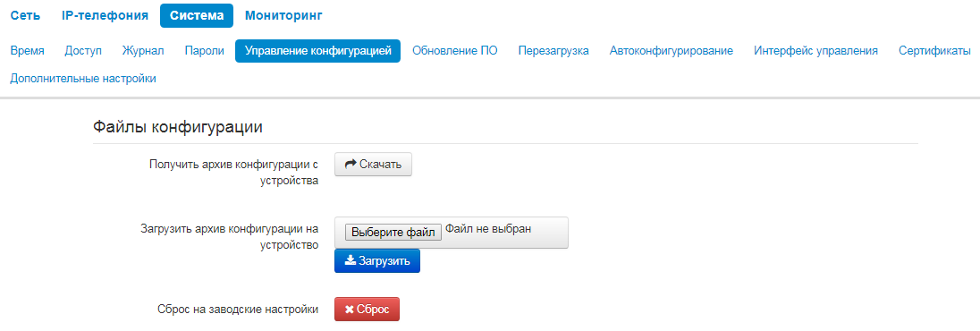Go to the Пароли tab
This screenshot has height=331, width=980.
205,51
